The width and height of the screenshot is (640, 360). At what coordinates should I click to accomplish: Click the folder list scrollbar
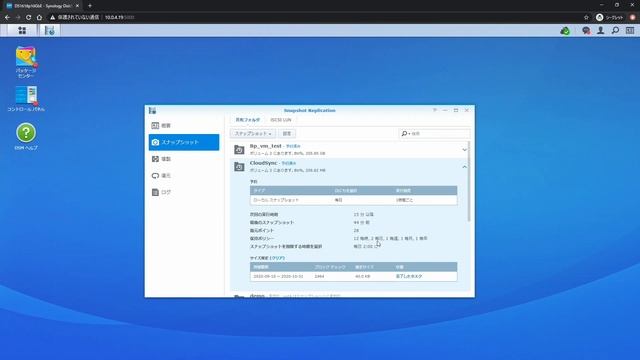[x=469, y=182]
